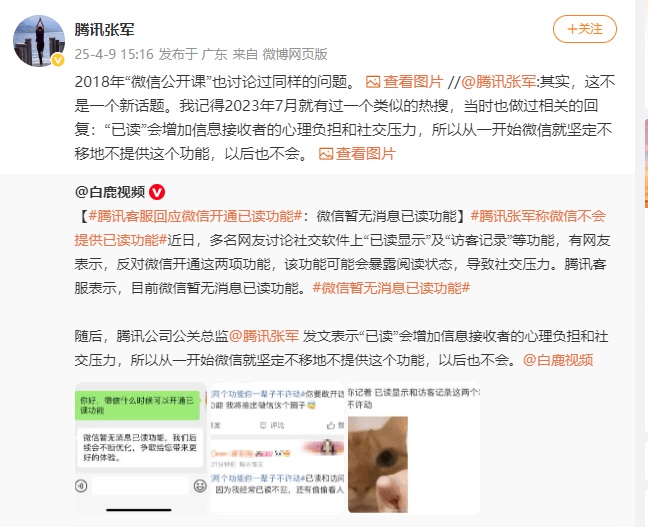Screen dimensions: 648x527
Task: Click @腾讯张军 mention after 公关总监
Action: point(264,336)
